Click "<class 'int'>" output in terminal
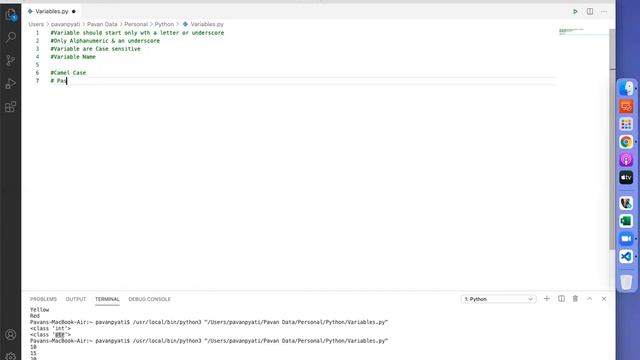640x360 pixels. pos(50,328)
